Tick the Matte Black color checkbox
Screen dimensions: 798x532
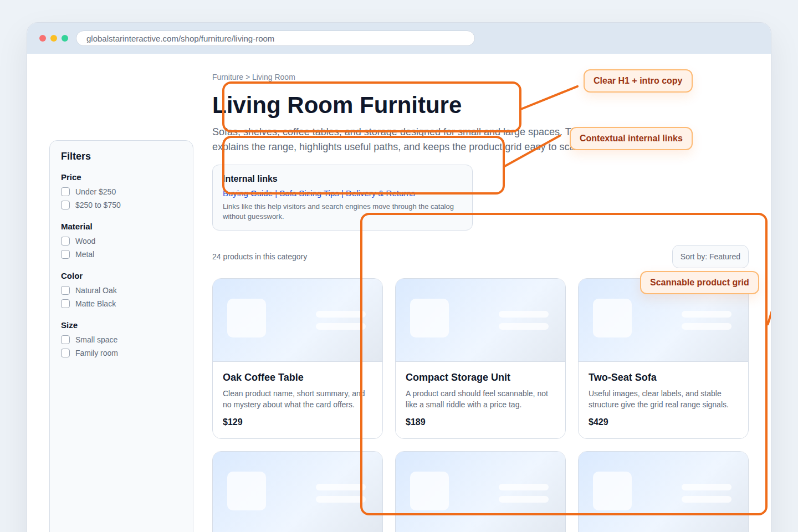(x=65, y=304)
